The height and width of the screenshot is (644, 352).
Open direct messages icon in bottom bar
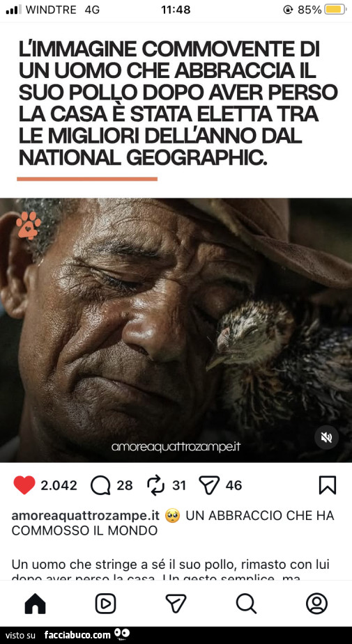click(x=176, y=604)
